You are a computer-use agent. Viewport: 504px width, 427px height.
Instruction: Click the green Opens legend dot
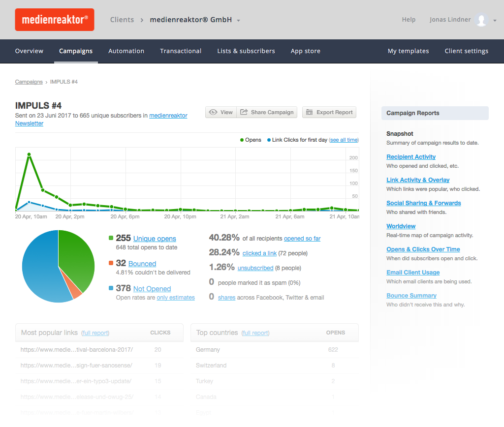[x=242, y=140]
